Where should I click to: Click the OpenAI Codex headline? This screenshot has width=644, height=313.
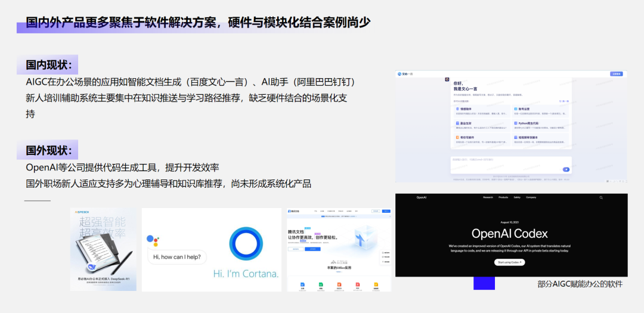509,234
